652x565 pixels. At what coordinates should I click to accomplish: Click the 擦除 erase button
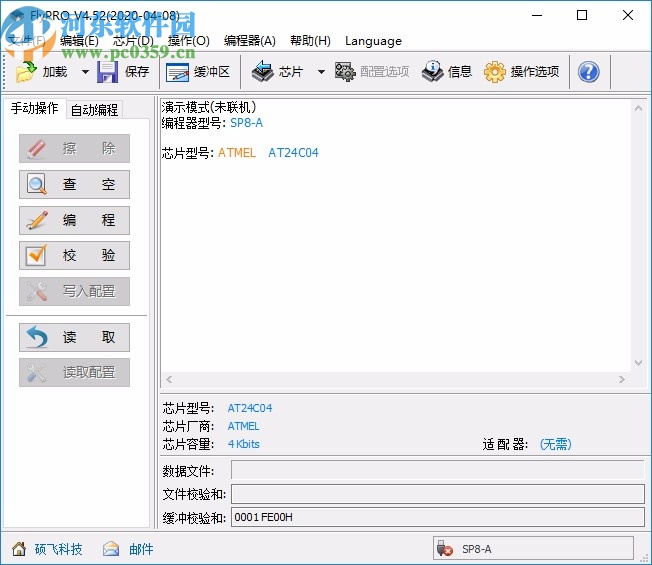(x=74, y=148)
